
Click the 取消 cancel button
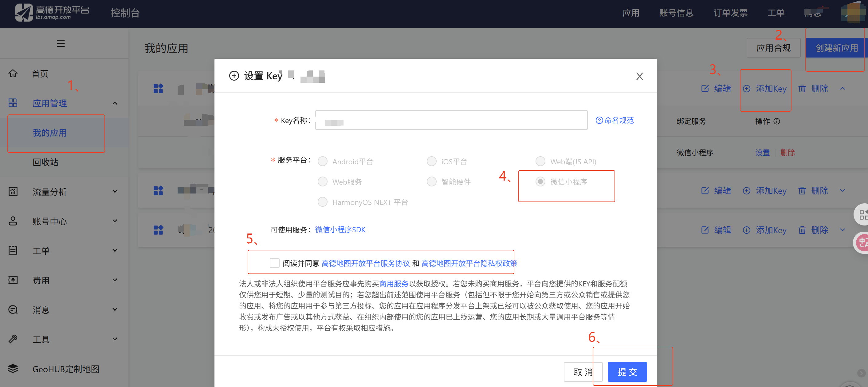point(583,372)
